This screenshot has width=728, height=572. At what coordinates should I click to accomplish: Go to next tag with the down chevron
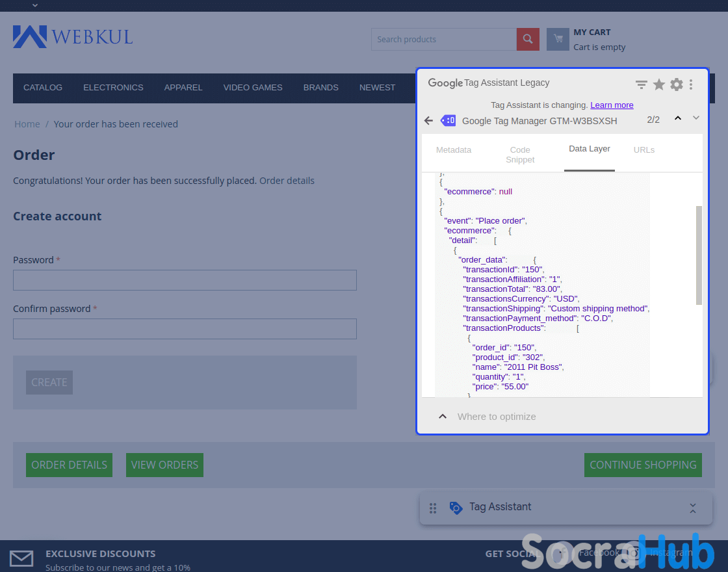click(696, 118)
